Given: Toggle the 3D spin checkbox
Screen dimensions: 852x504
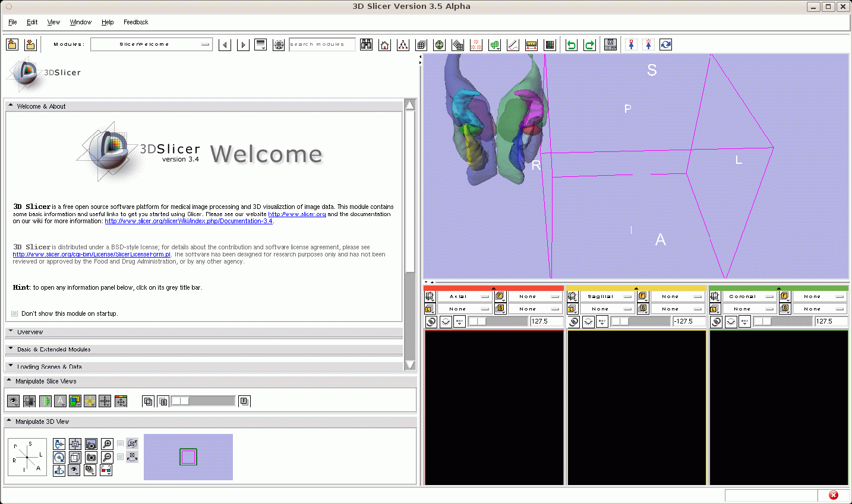Looking at the screenshot, I should pyautogui.click(x=121, y=443).
